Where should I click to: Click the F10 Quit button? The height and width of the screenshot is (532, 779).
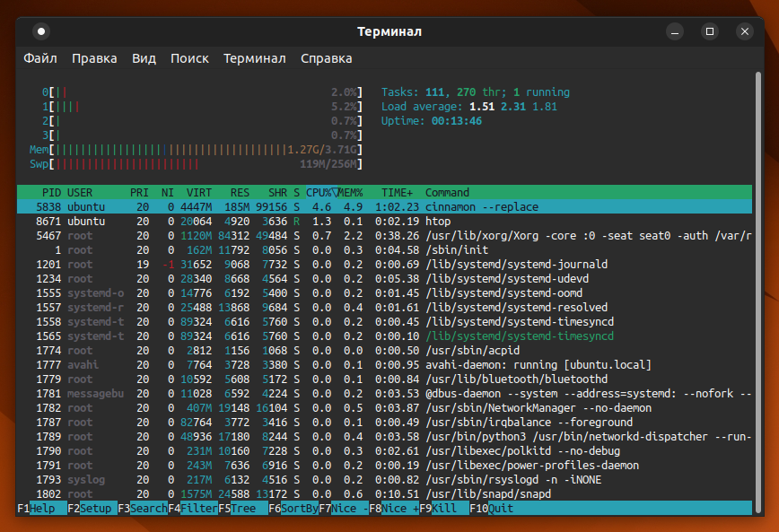click(x=492, y=508)
